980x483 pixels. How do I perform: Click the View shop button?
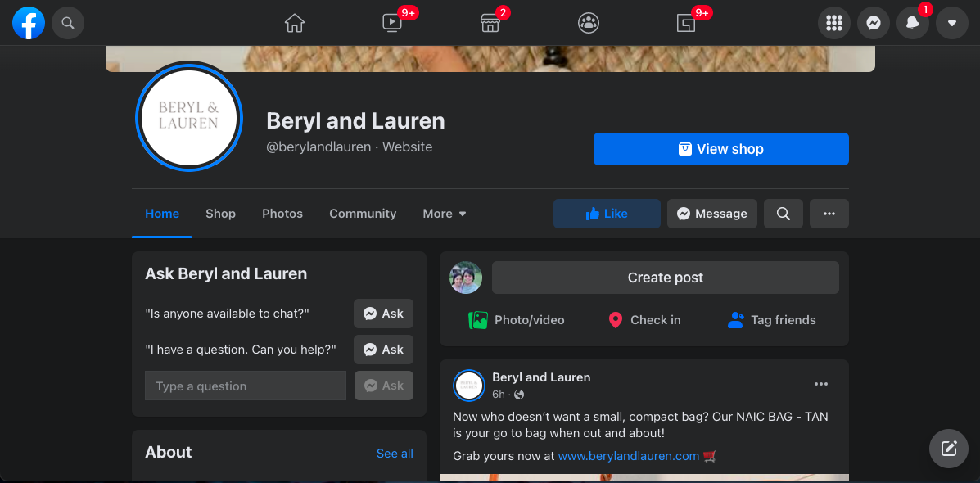[x=721, y=149]
